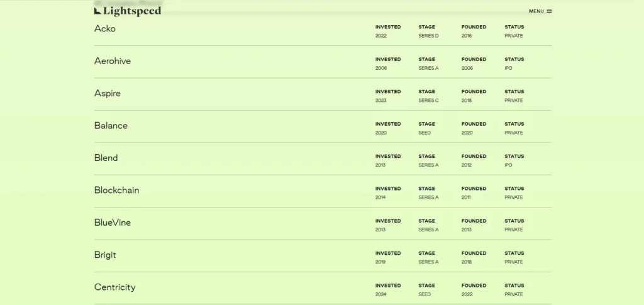Click Blockchain's 2011 founded year
The height and width of the screenshot is (305, 644).
466,197
